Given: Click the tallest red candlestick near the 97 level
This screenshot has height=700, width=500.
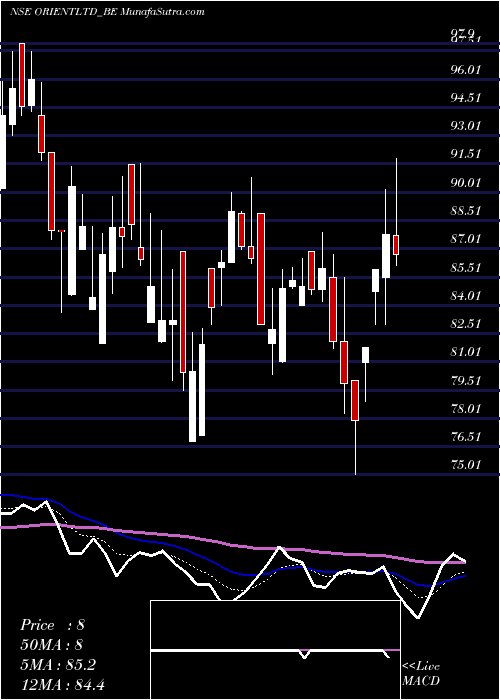Looking at the screenshot, I should 22,75.
